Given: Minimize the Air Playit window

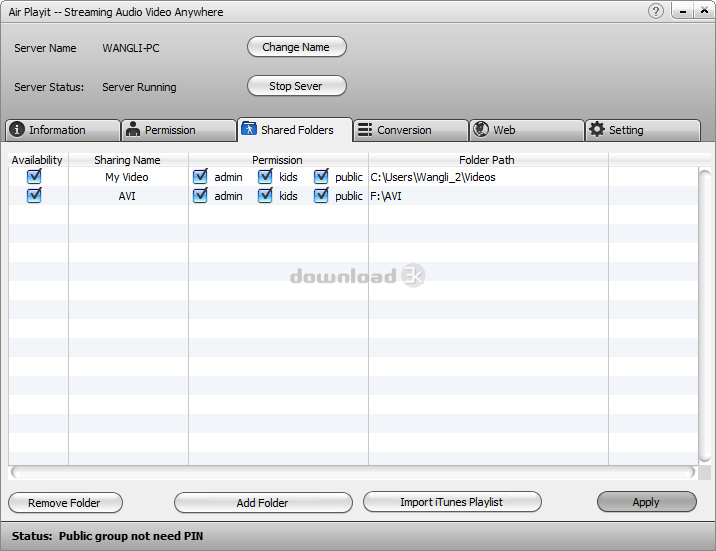Looking at the screenshot, I should (x=683, y=11).
